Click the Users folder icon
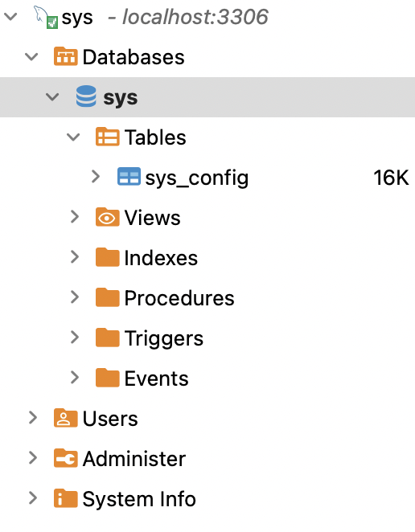This screenshot has width=415, height=532. (x=65, y=418)
